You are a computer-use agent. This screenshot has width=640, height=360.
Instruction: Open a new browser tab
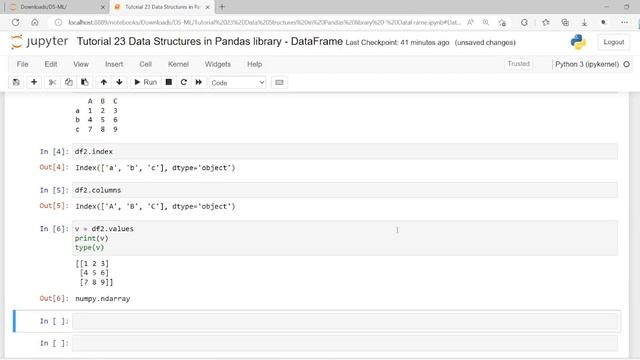coord(222,7)
